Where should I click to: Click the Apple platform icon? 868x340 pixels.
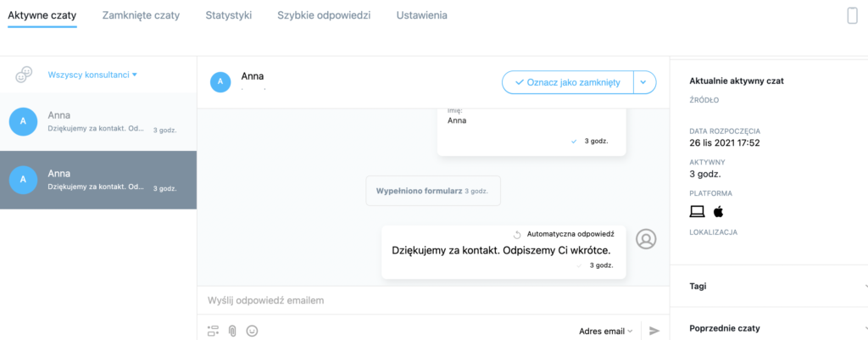coord(719,211)
